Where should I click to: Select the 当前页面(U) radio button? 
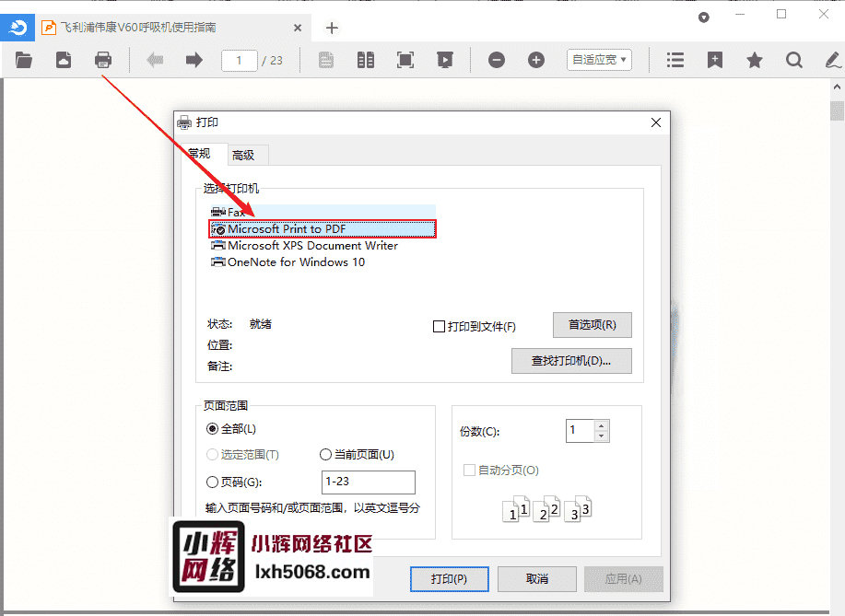325,455
